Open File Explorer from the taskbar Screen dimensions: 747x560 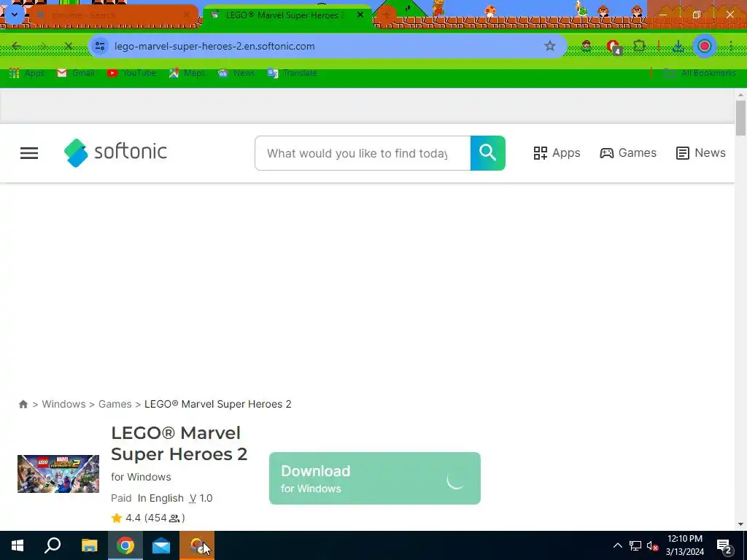pyautogui.click(x=89, y=545)
